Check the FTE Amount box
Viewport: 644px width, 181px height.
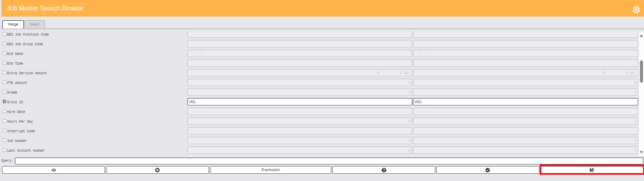pyautogui.click(x=4, y=82)
